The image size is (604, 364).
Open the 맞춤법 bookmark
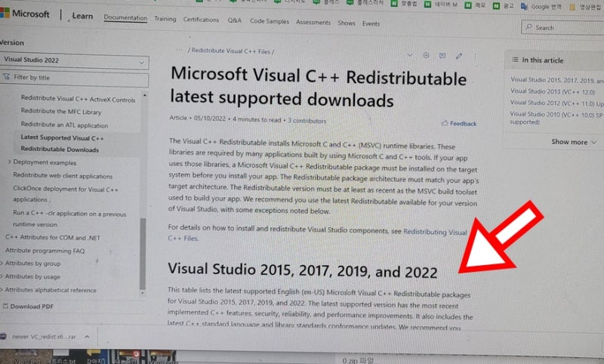404,4
